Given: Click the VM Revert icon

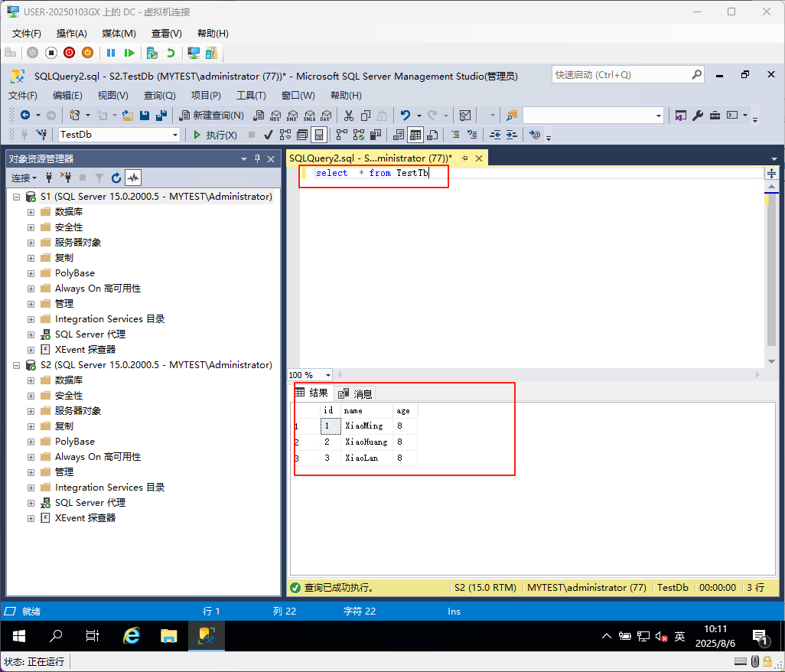Looking at the screenshot, I should (171, 53).
